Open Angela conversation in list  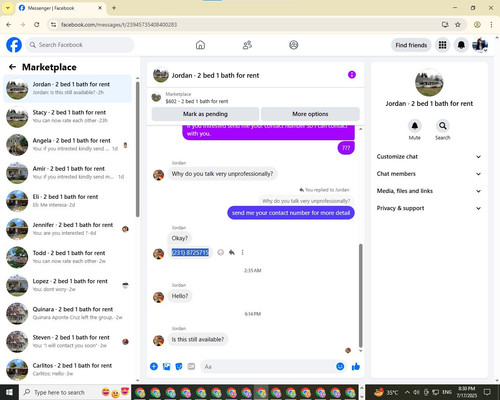tap(68, 145)
